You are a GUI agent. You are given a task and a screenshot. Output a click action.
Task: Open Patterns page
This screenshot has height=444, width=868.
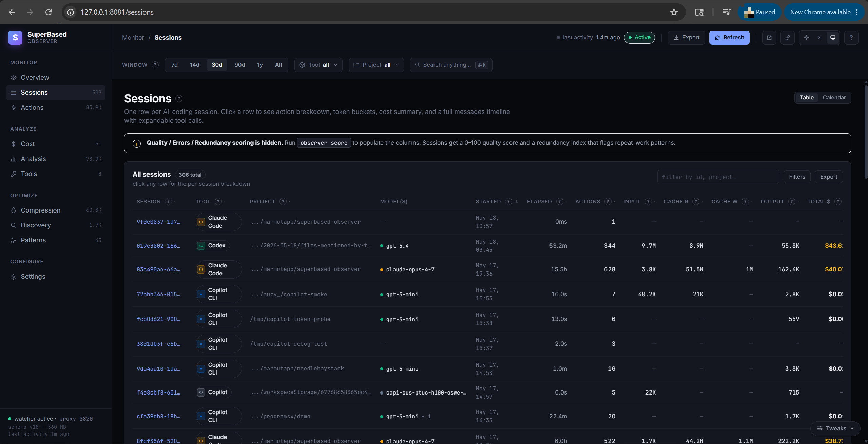[56, 240]
